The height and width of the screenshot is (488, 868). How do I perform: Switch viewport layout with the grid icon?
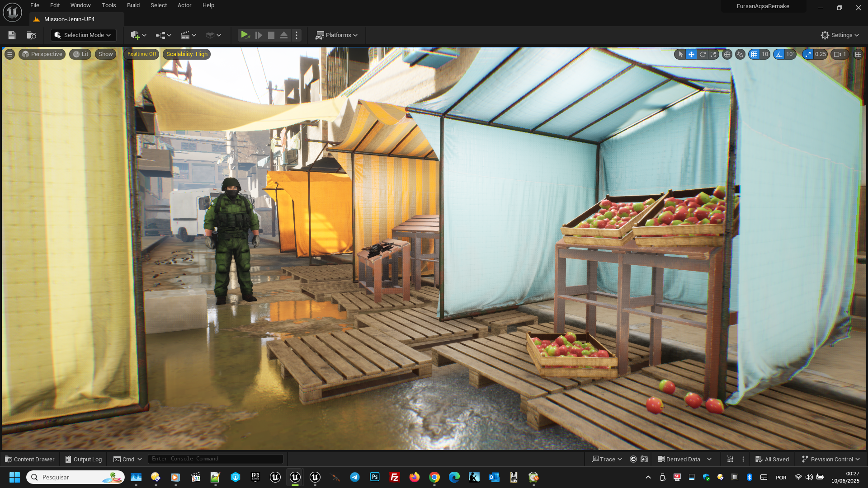tap(858, 54)
